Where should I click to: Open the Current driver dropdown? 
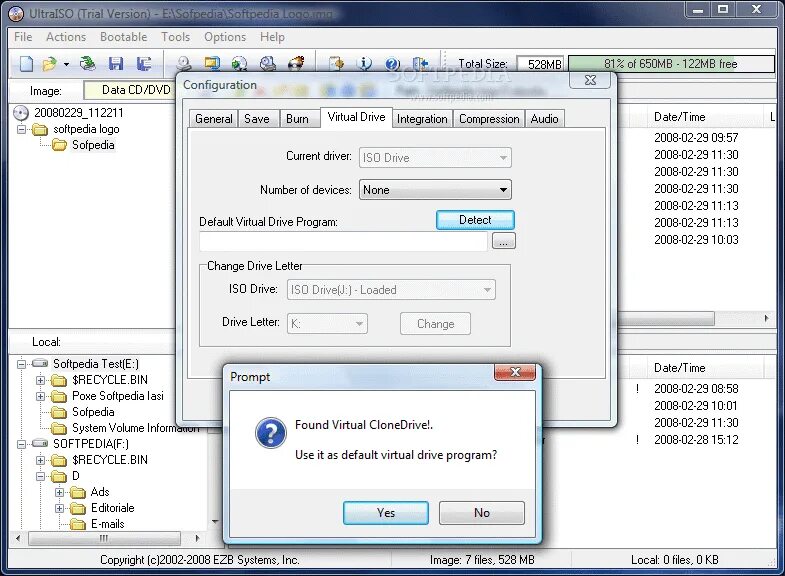pos(435,158)
